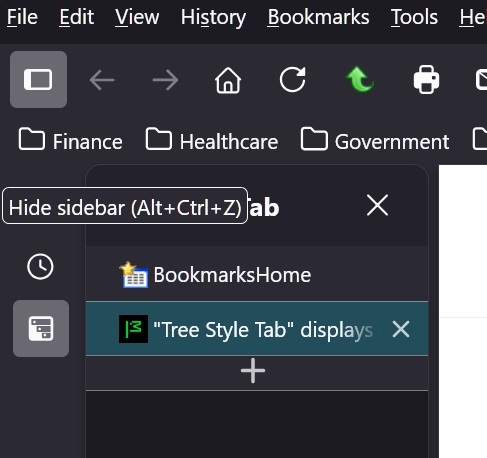Screen dimensions: 487x458
Task: Open the Bookmarks menu
Action: 319,17
